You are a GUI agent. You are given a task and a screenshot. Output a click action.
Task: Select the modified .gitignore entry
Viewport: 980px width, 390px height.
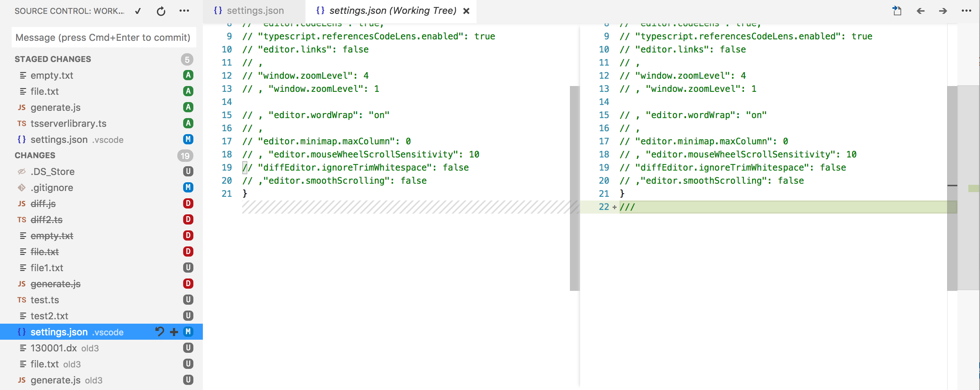point(52,187)
